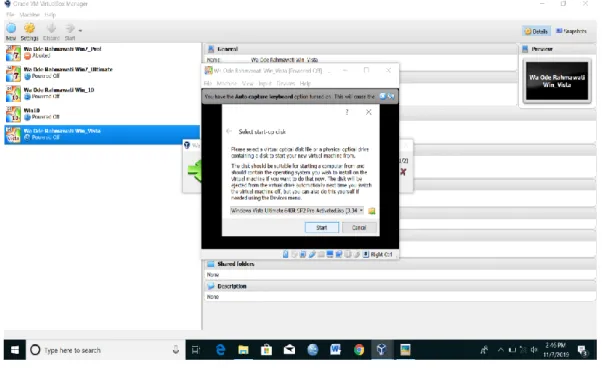Click the hard disk activity status icon

[285, 254]
